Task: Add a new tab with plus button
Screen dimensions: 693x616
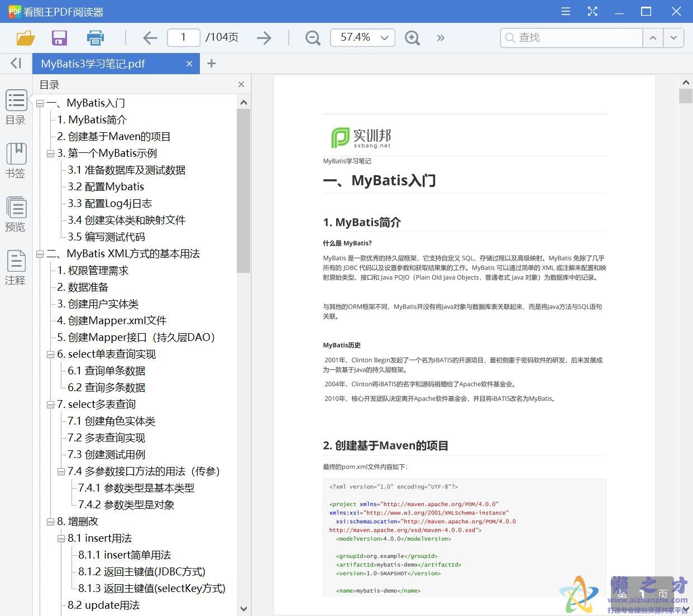Action: (x=211, y=64)
